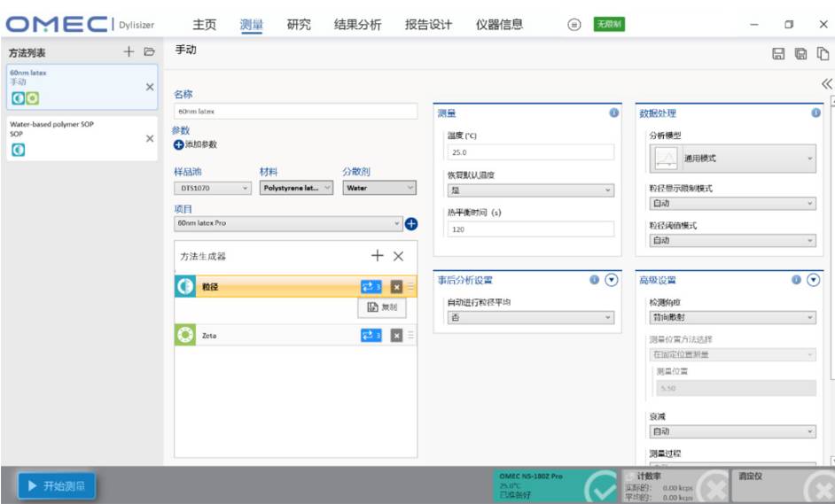Click the 开始测量 button

point(57,485)
